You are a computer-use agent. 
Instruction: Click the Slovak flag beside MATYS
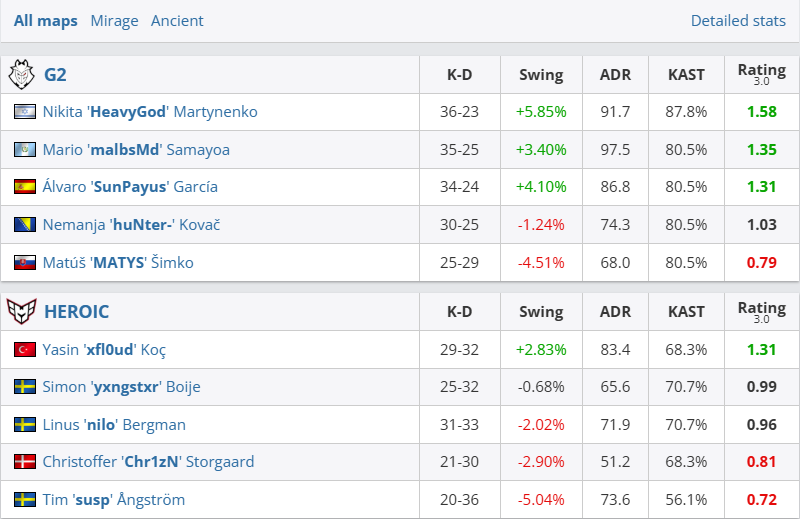coord(25,263)
